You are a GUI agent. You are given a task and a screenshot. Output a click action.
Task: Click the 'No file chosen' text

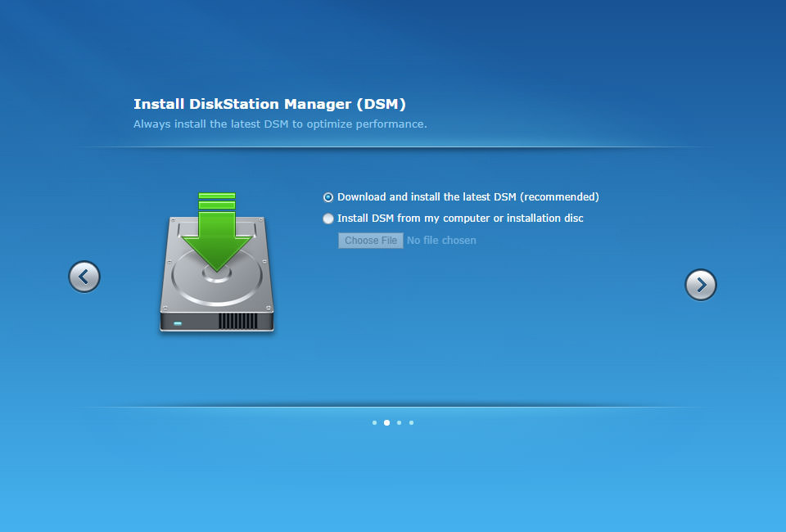(441, 241)
